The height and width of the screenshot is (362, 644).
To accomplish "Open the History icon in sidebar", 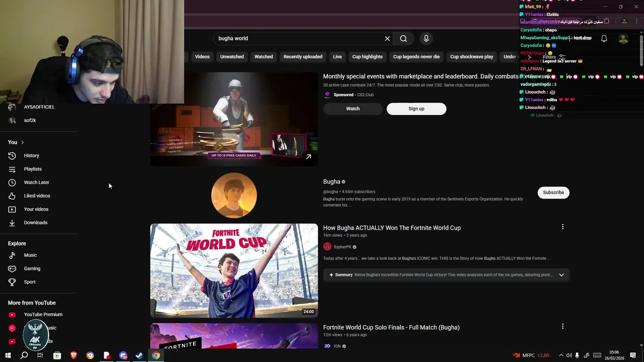I will pos(12,156).
